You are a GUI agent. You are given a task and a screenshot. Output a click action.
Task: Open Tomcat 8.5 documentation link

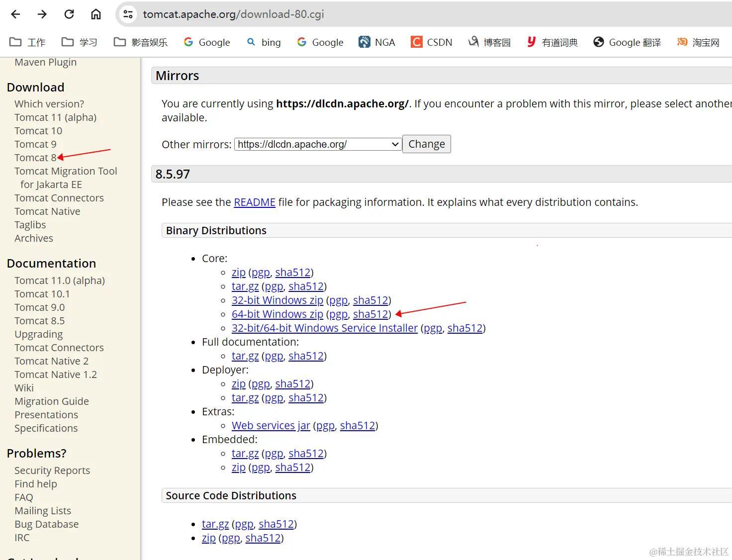tap(40, 321)
